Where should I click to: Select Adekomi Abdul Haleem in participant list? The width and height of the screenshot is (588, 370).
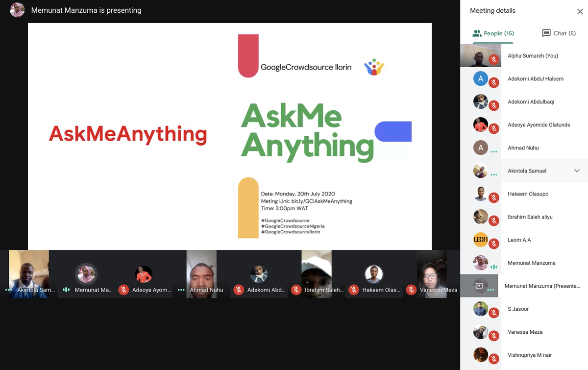536,79
